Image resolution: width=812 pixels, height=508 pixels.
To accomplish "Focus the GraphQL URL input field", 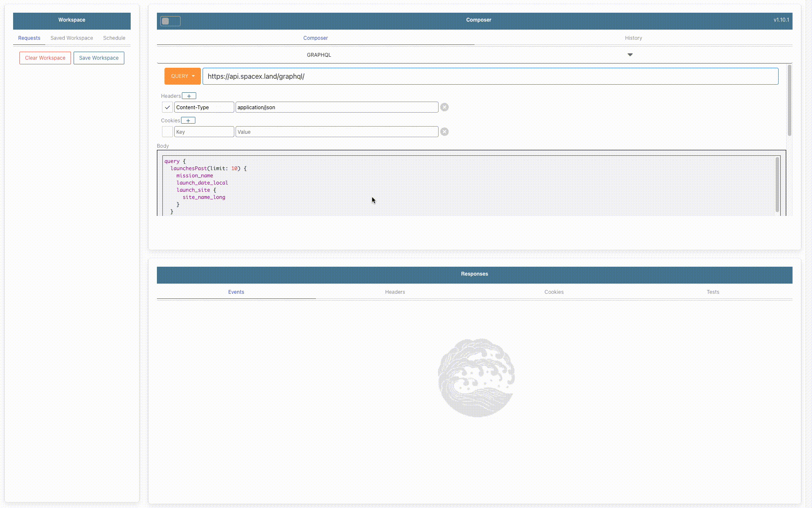I will 490,76.
